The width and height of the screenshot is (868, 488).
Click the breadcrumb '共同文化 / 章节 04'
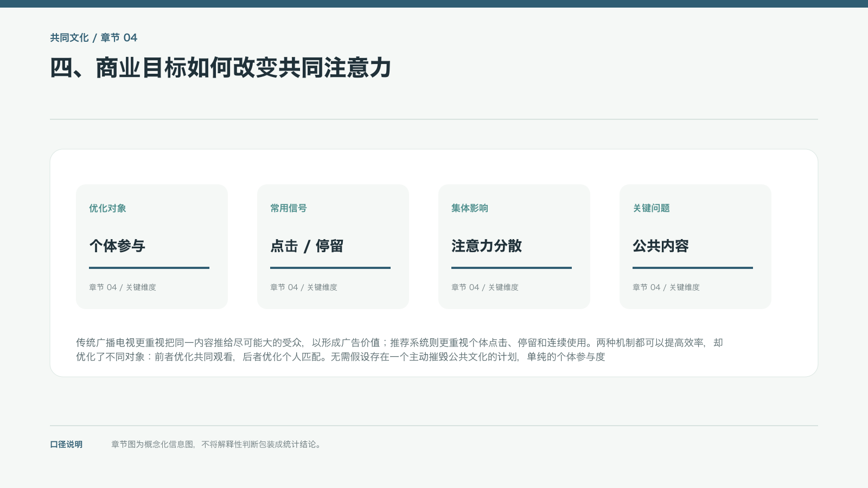pyautogui.click(x=93, y=37)
